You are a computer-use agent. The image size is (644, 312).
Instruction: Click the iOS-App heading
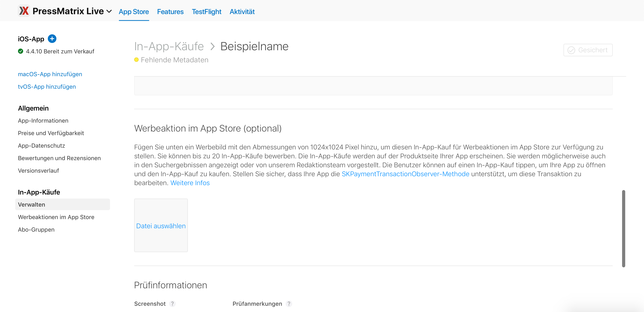coord(31,39)
